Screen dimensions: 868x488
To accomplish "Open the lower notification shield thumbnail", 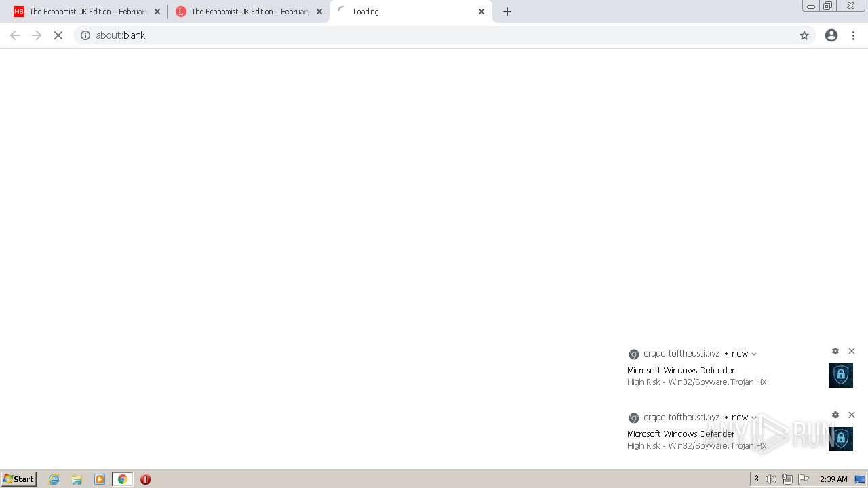I will [841, 439].
